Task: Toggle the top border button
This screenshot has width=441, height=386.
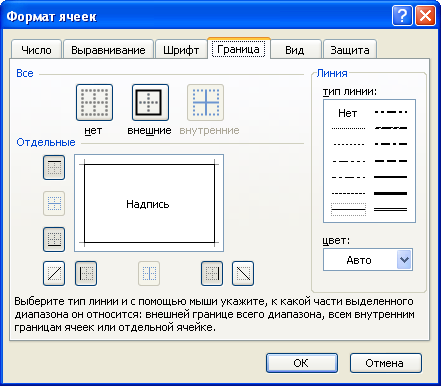Action: [54, 167]
